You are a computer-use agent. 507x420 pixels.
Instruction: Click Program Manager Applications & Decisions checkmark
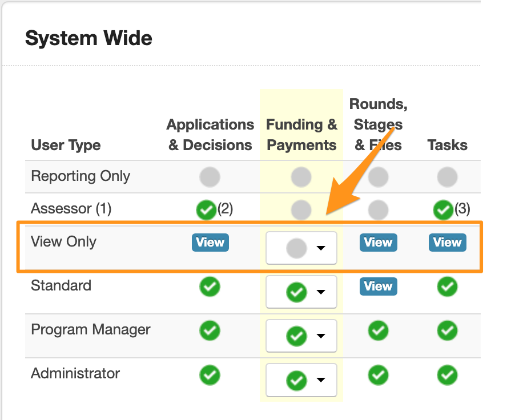pyautogui.click(x=210, y=330)
